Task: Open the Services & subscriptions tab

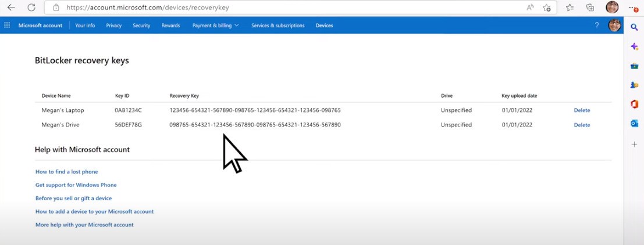Action: 278,26
